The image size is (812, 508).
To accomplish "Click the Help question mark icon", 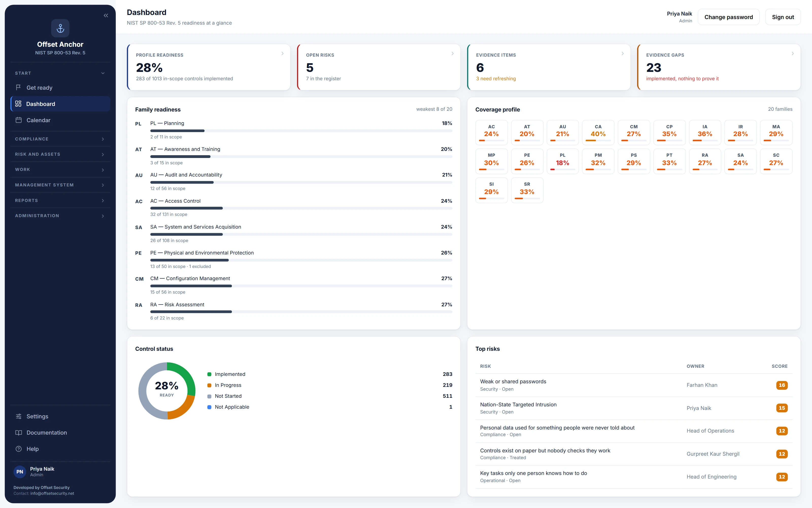I will tap(19, 449).
